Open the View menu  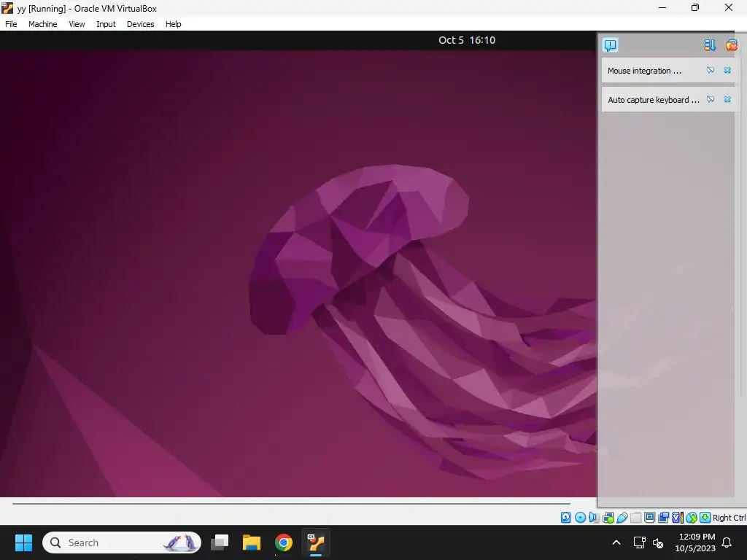[77, 24]
